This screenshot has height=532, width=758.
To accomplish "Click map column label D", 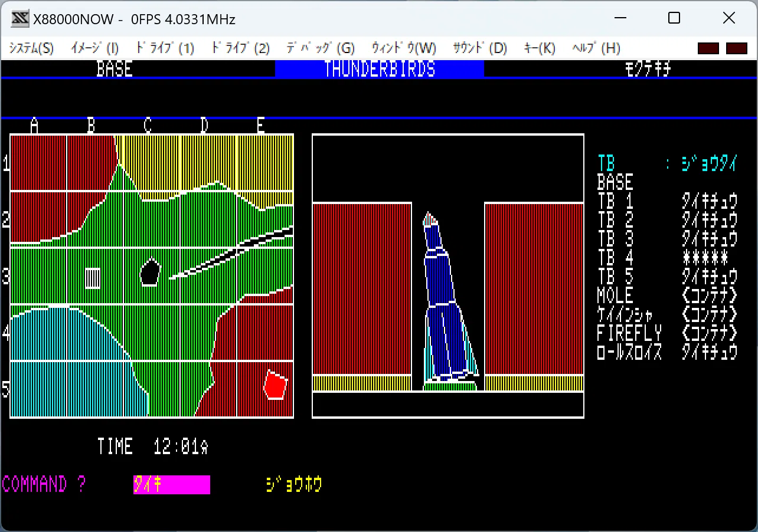I will (204, 126).
